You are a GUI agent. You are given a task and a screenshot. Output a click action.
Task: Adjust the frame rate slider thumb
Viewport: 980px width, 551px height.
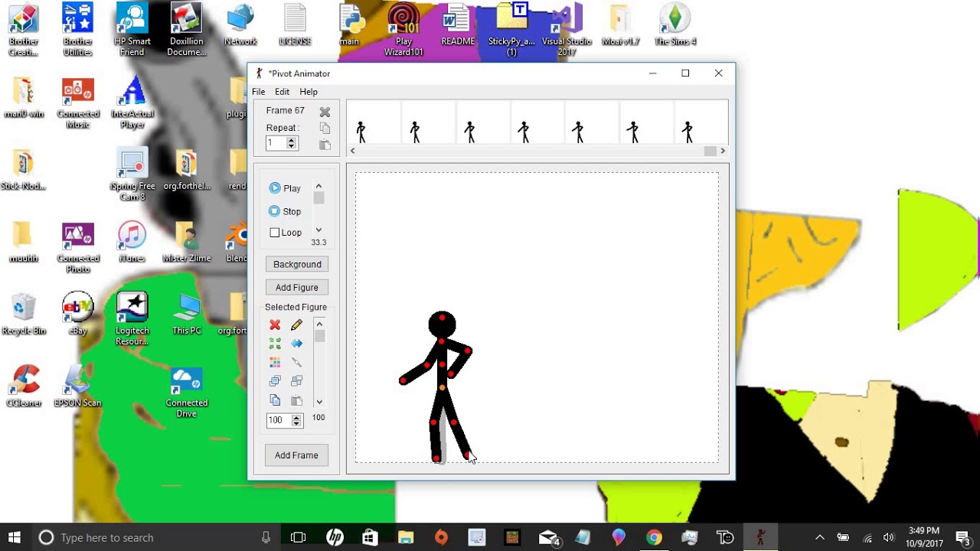point(318,198)
